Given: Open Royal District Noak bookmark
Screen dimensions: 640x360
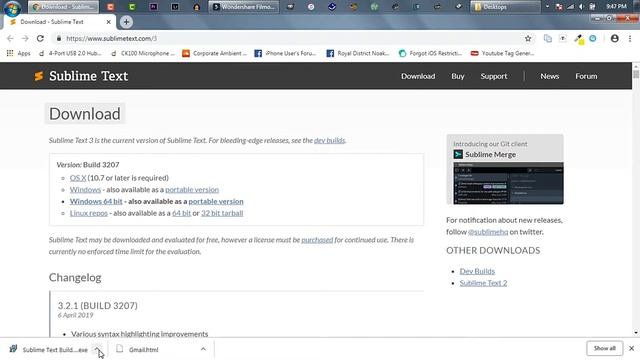Looking at the screenshot, I should 358,53.
